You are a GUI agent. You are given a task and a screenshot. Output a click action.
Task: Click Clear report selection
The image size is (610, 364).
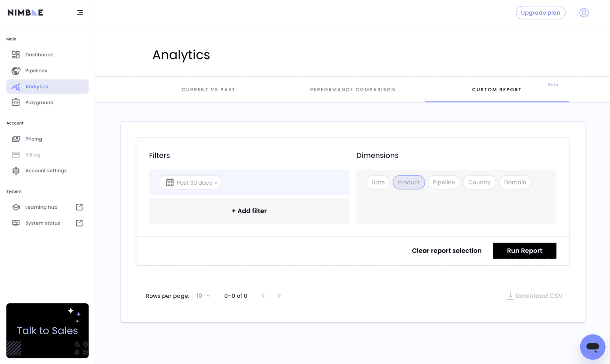[x=447, y=251]
